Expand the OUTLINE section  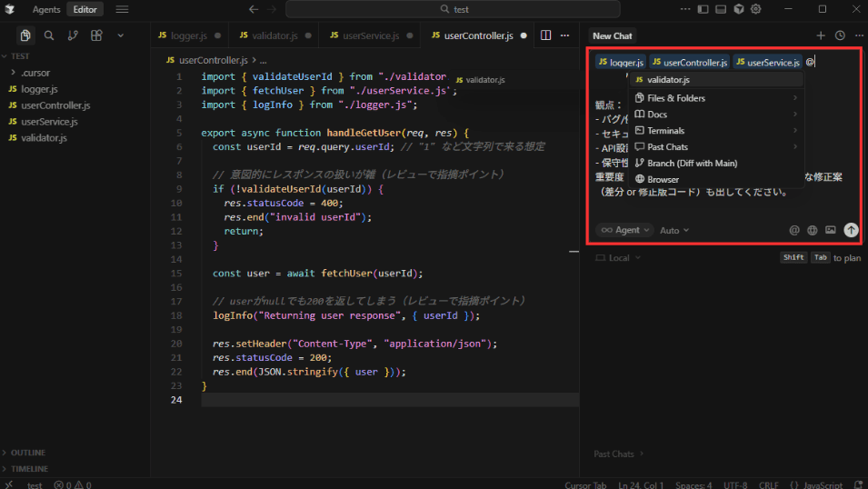point(28,453)
